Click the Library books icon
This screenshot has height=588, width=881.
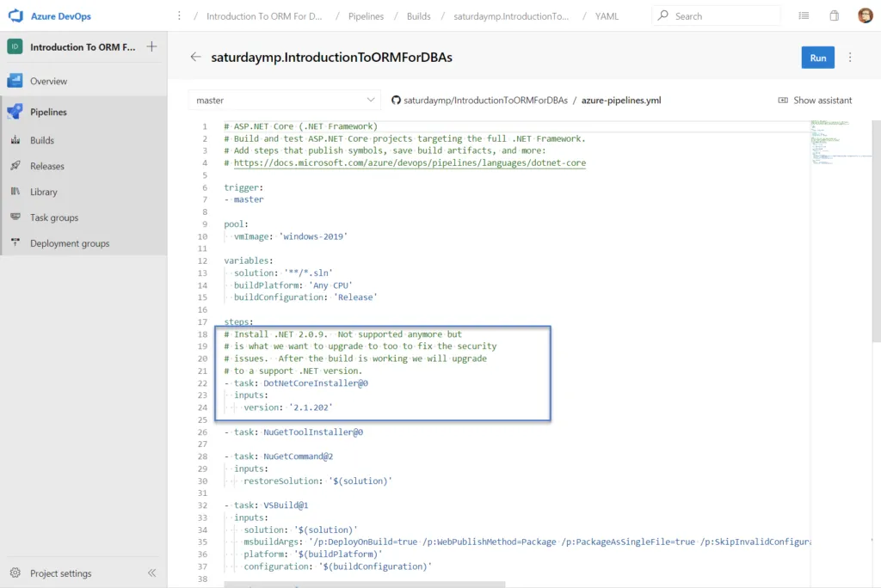[15, 192]
